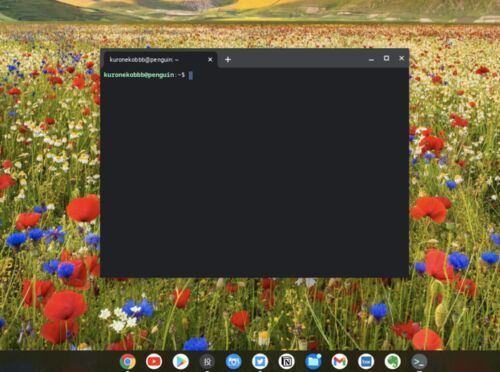This screenshot has width=500, height=372.
Task: Maximize the Terminal window
Action: (x=386, y=58)
